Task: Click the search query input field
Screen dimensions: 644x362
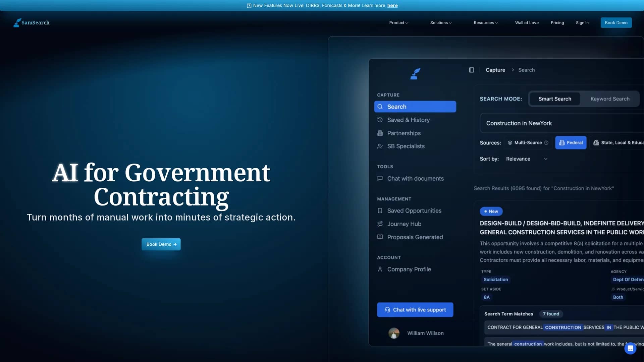Action: click(x=562, y=123)
